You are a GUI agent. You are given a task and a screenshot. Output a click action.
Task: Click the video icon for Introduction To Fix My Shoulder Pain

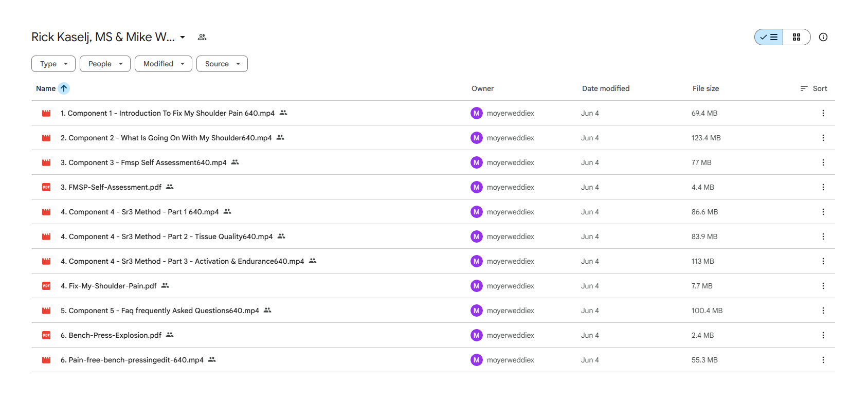46,113
